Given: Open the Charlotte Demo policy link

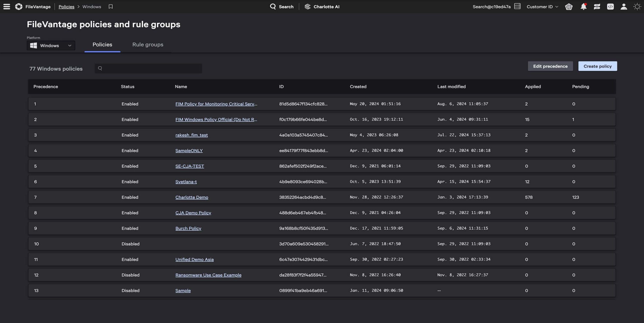Looking at the screenshot, I should pos(192,197).
